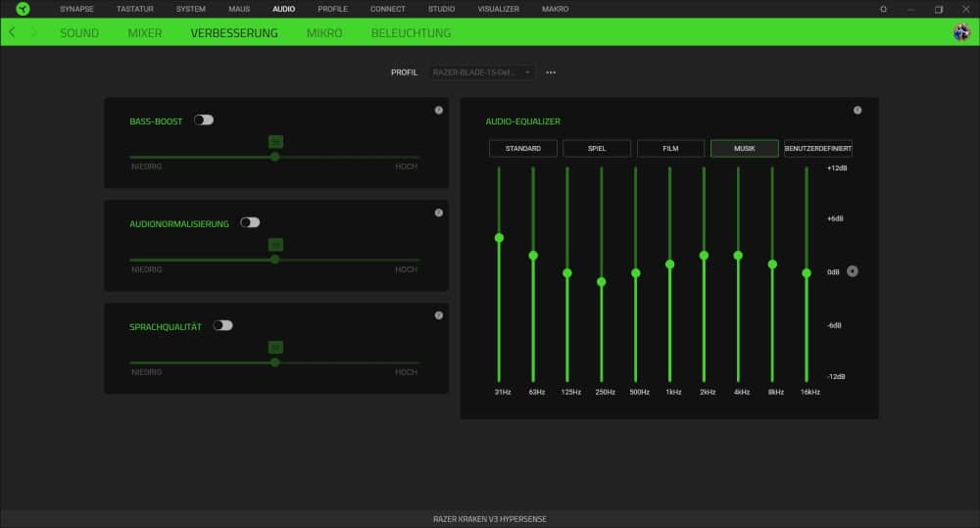The width and height of the screenshot is (980, 528).
Task: Open Audio-Equalizer help icon
Action: click(857, 111)
